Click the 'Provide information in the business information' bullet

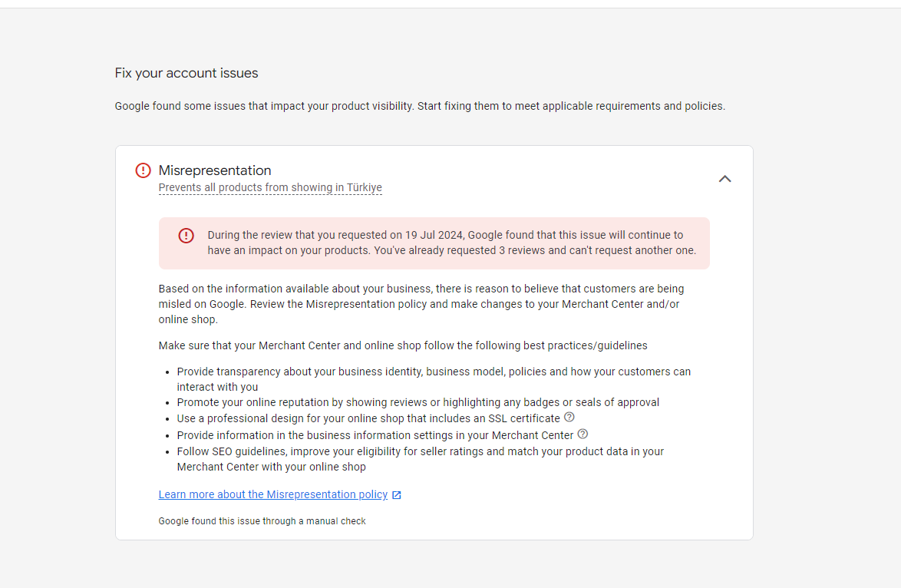[375, 435]
